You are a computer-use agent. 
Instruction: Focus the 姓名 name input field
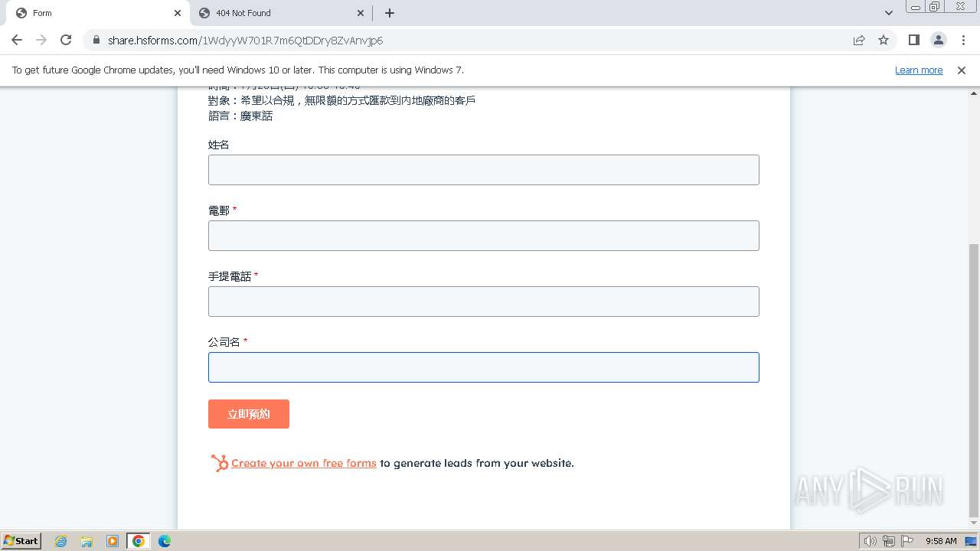pyautogui.click(x=484, y=170)
